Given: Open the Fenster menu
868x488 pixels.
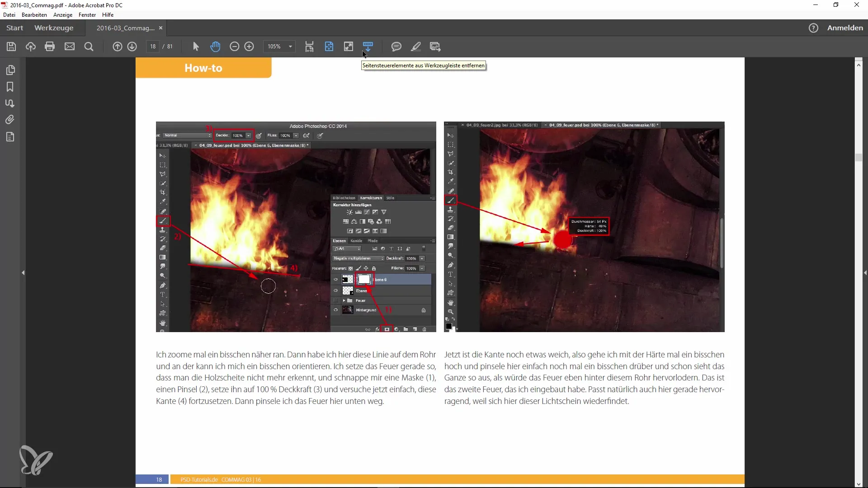Looking at the screenshot, I should click(87, 15).
